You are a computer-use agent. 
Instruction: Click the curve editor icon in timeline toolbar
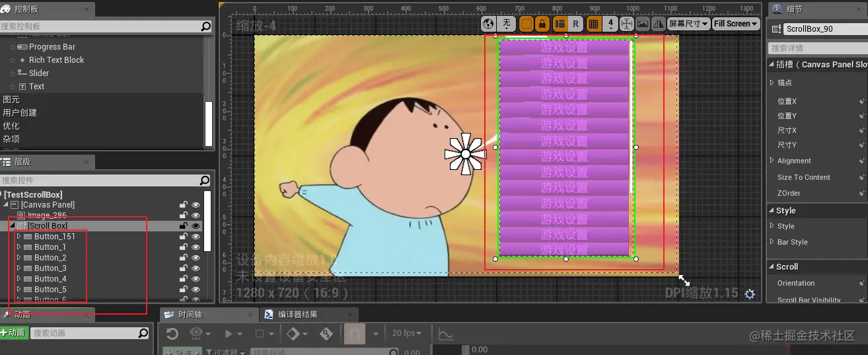[x=446, y=335]
